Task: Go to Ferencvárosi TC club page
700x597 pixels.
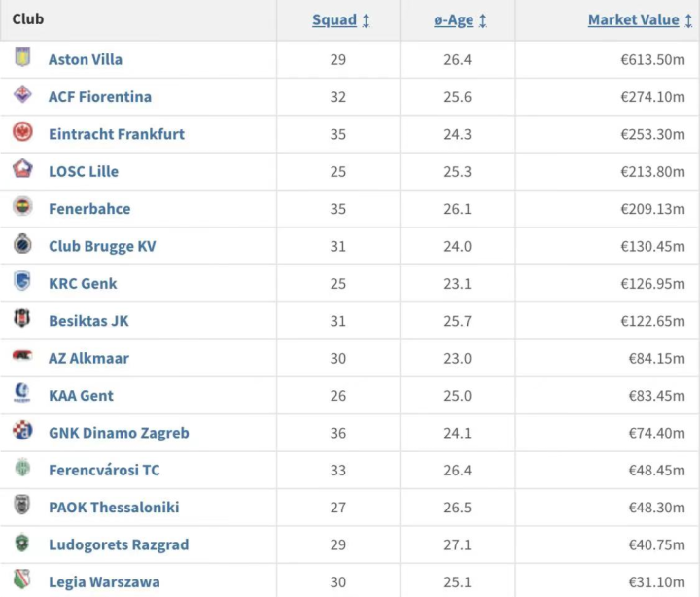Action: pos(104,470)
